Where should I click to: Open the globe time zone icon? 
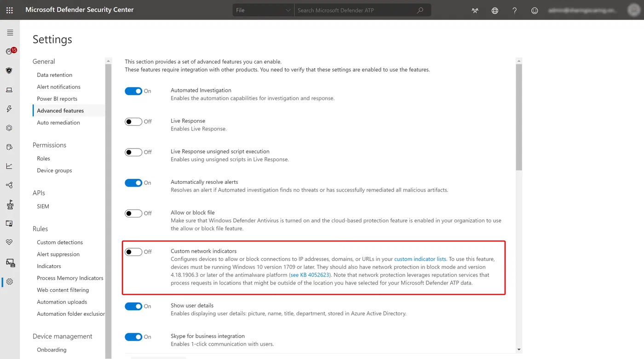point(495,11)
